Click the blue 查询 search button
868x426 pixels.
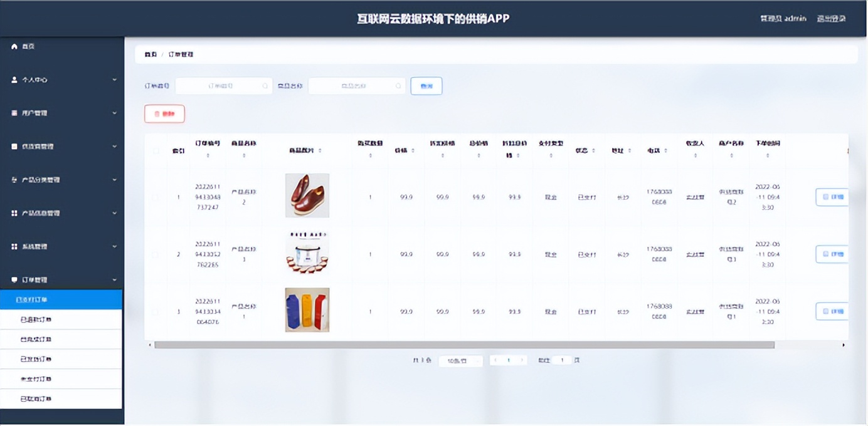pyautogui.click(x=426, y=86)
